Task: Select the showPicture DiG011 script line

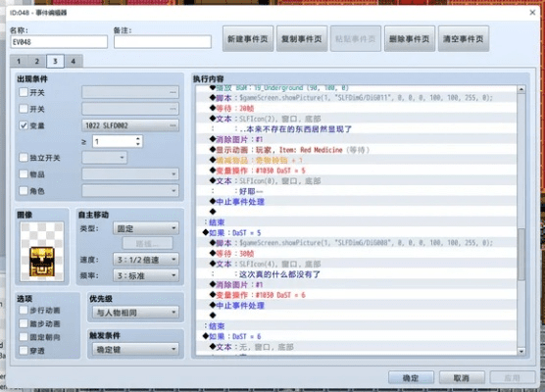Action: [356, 98]
